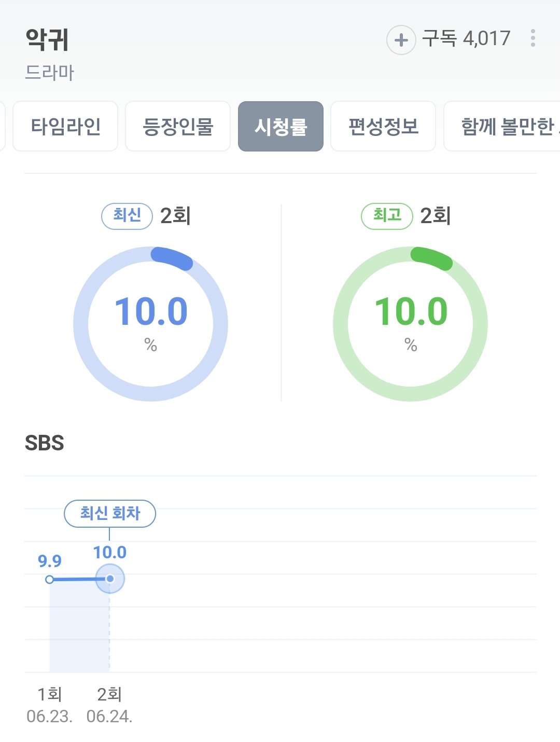This screenshot has width=560, height=742.
Task: Tap the blue latest rating donut chart
Action: [x=151, y=324]
